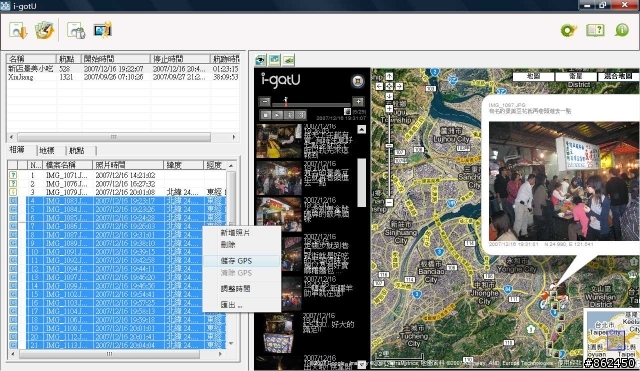640x371 pixels.
Task: Zoom in the map with the plus button
Action: [x=389, y=109]
